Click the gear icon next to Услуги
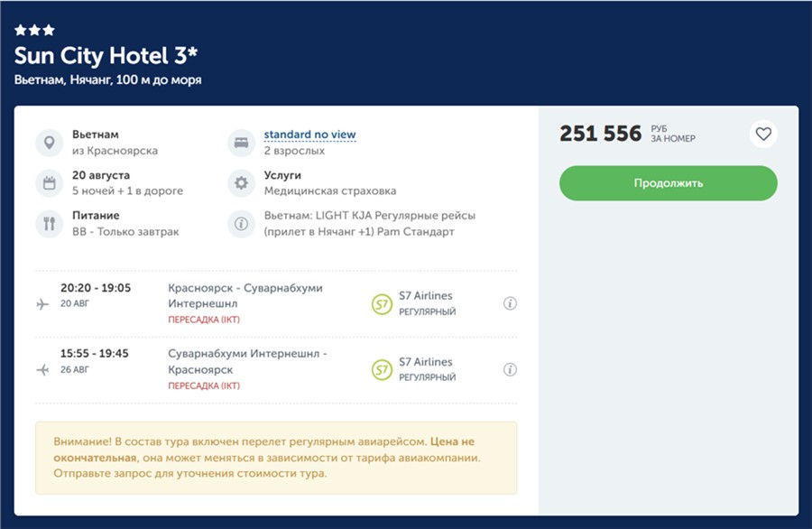Image resolution: width=812 pixels, height=529 pixels. pos(241,183)
